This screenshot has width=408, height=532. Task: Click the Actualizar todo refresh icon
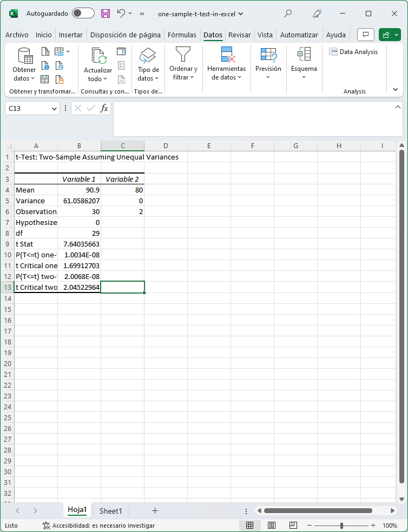98,56
